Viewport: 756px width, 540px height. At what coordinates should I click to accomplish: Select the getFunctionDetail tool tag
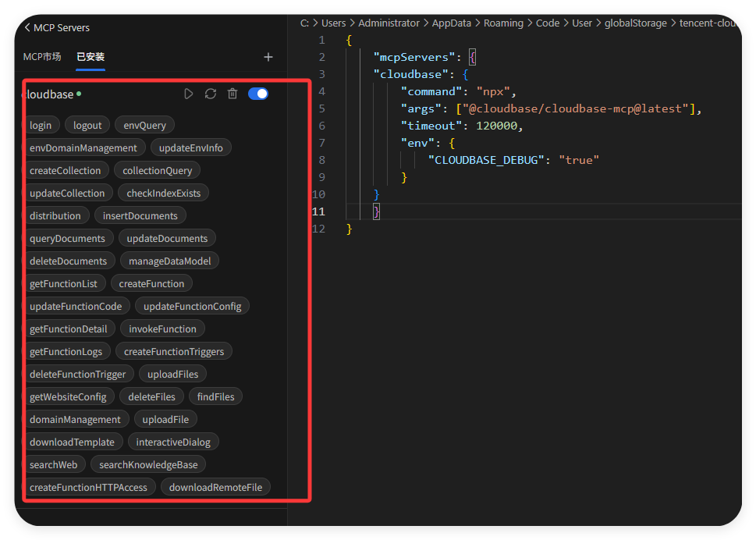pyautogui.click(x=69, y=329)
